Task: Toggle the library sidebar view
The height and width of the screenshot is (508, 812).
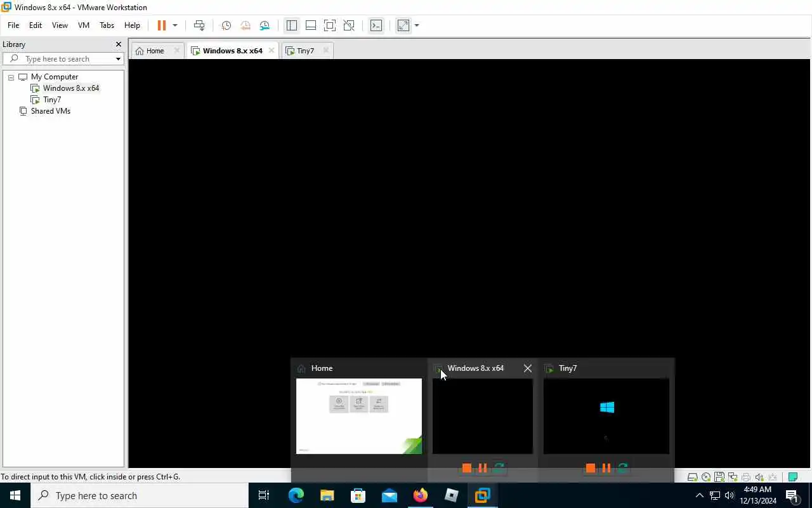Action: tap(291, 25)
